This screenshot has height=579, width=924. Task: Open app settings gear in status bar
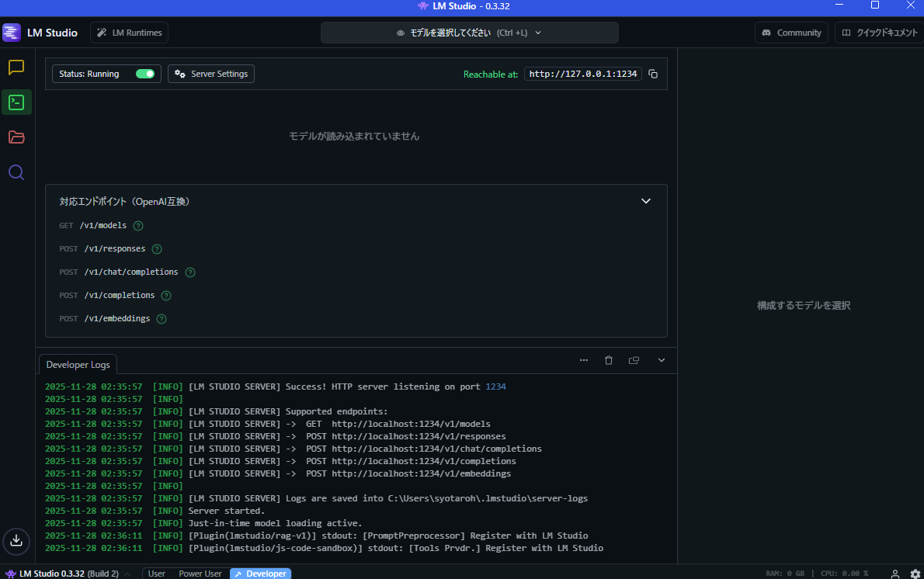915,573
